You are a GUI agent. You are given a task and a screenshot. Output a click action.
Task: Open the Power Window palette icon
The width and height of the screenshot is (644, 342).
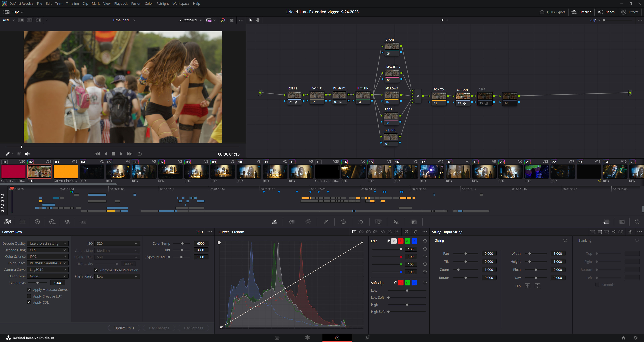click(343, 222)
